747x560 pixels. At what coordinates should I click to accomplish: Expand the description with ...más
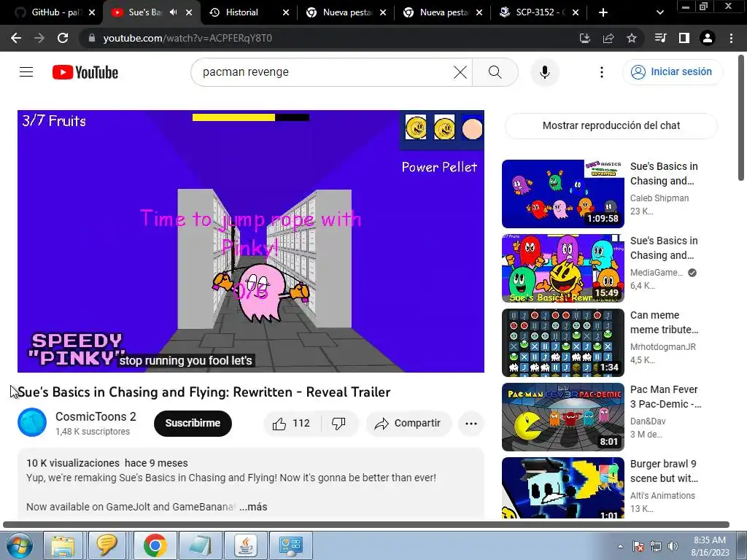click(x=253, y=507)
